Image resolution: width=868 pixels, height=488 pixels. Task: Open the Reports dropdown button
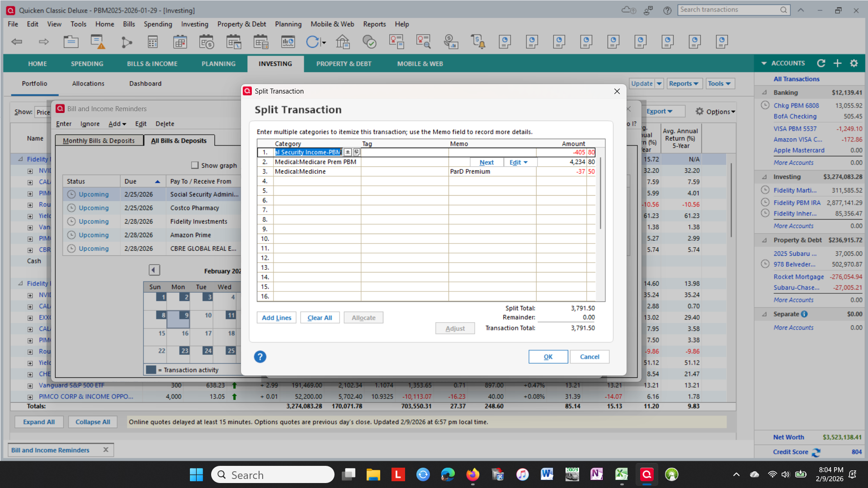(x=683, y=84)
